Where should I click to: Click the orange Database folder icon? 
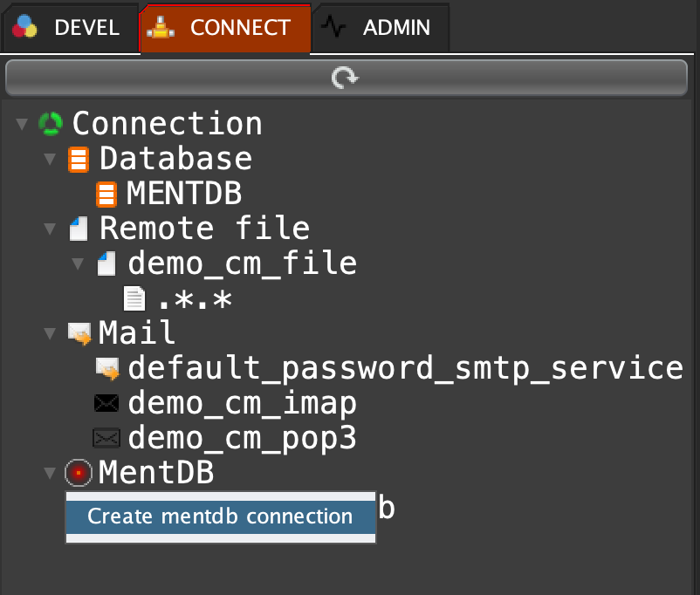click(79, 160)
